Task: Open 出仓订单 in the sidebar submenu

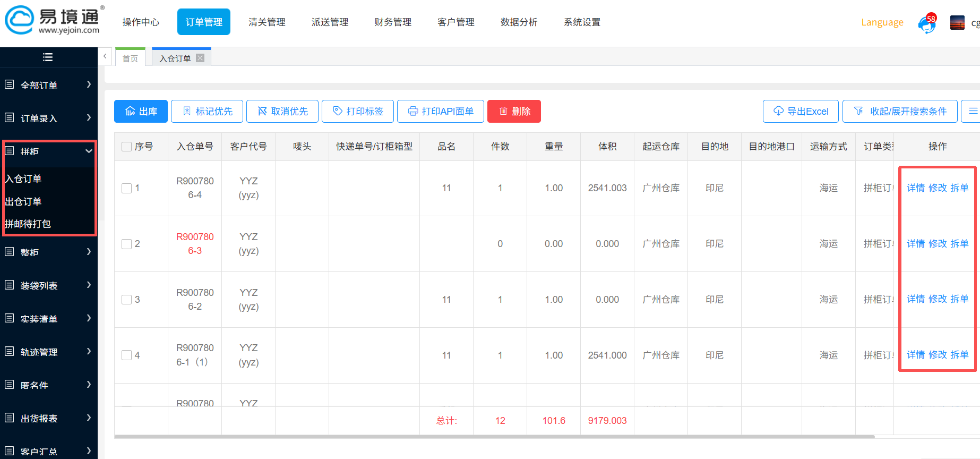Action: tap(23, 201)
